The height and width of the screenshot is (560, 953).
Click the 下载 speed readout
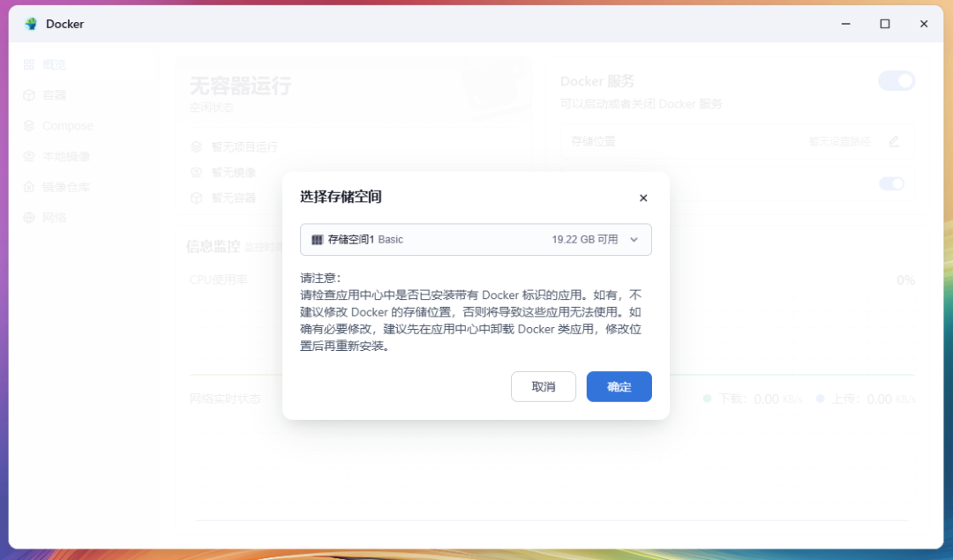[753, 399]
